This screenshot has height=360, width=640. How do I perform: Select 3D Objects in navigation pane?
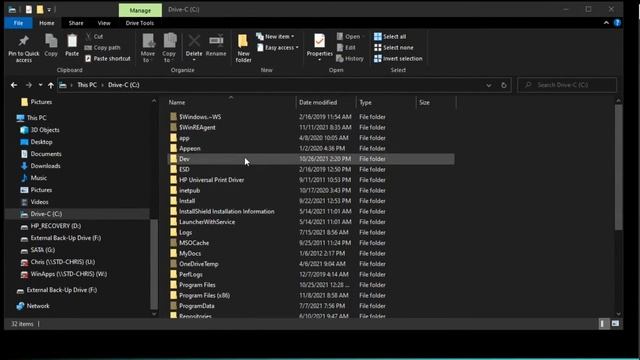pos(40,130)
